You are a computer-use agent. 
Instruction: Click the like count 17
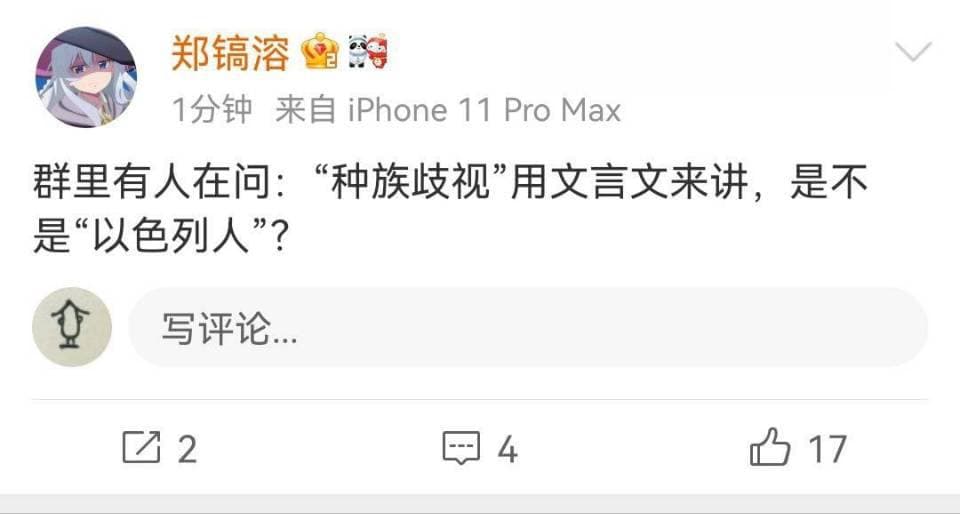(828, 449)
